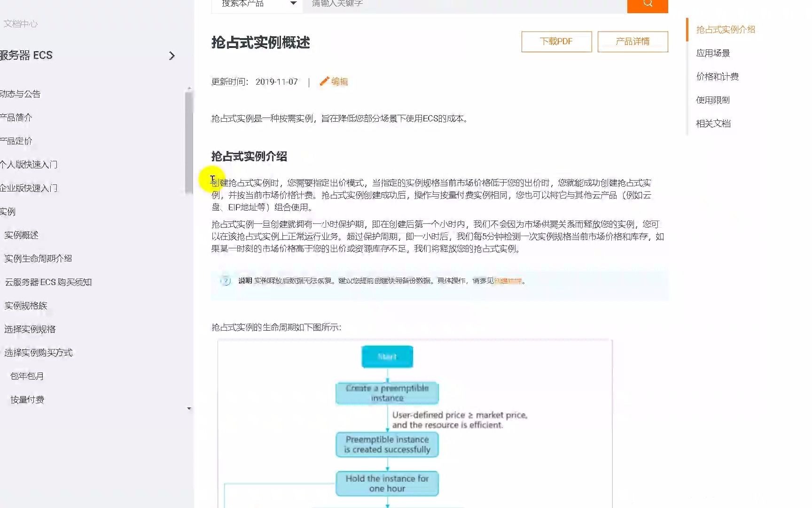Click the sidebar scroll down arrow
Image resolution: width=812 pixels, height=508 pixels.
(189, 409)
